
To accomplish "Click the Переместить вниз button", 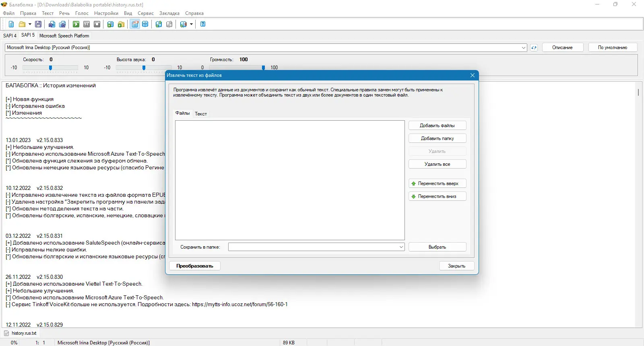I will point(437,196).
